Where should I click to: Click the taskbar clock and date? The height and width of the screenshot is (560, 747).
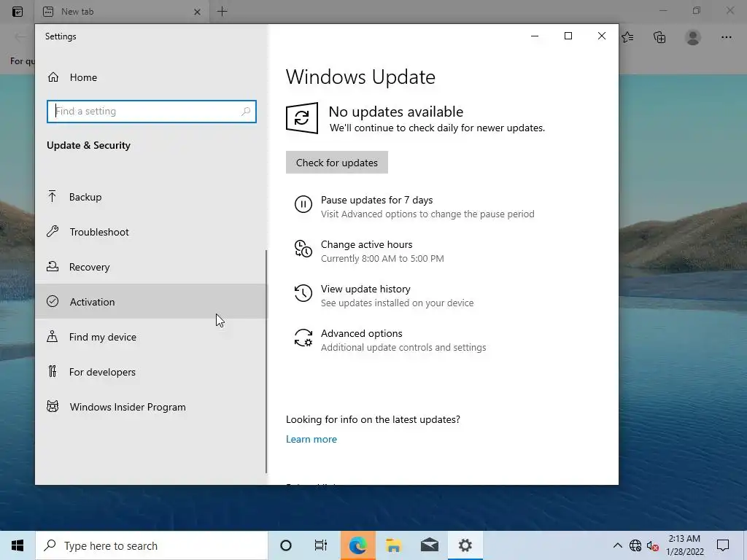[684, 545]
